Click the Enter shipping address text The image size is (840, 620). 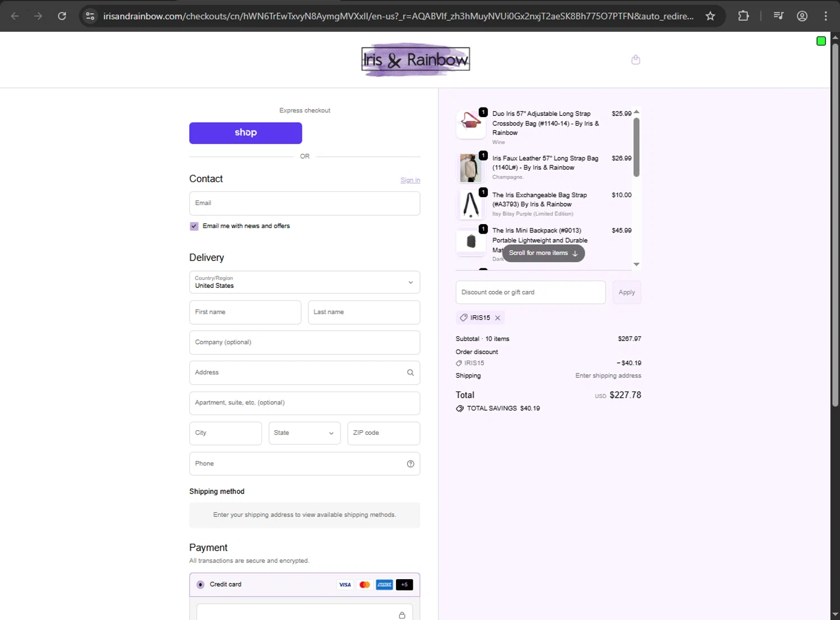[608, 376]
